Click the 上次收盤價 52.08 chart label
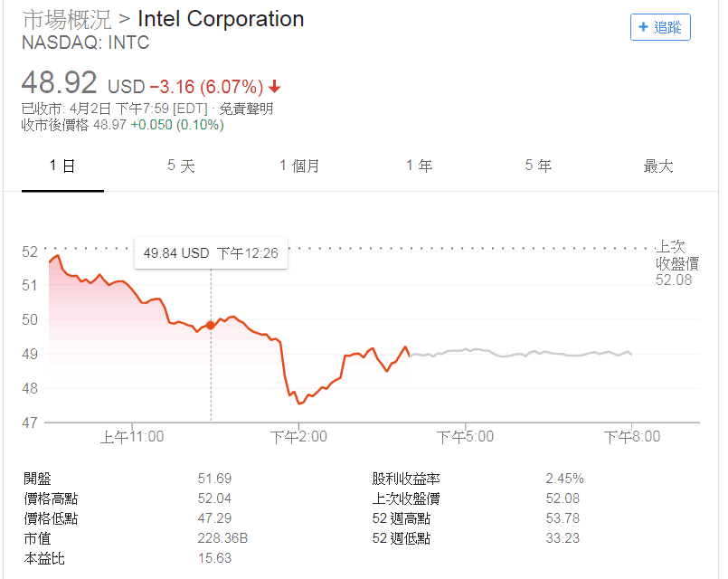Screen dimensions: 728x579 click(x=677, y=263)
